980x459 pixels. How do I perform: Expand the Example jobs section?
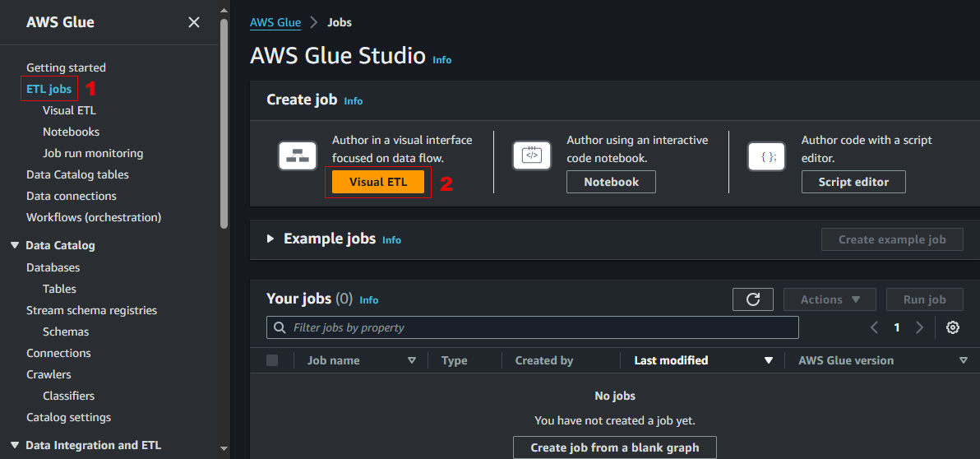(x=270, y=239)
